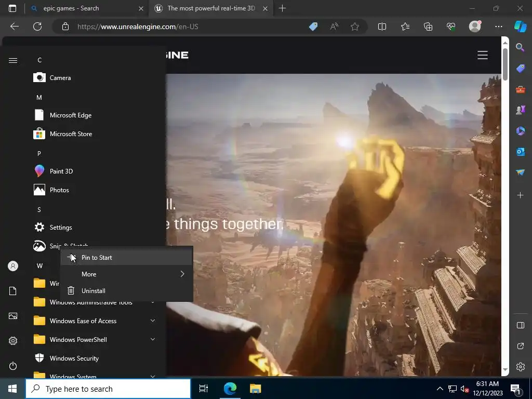The image size is (532, 399).
Task: Open File Explorer from the taskbar
Action: tap(256, 389)
